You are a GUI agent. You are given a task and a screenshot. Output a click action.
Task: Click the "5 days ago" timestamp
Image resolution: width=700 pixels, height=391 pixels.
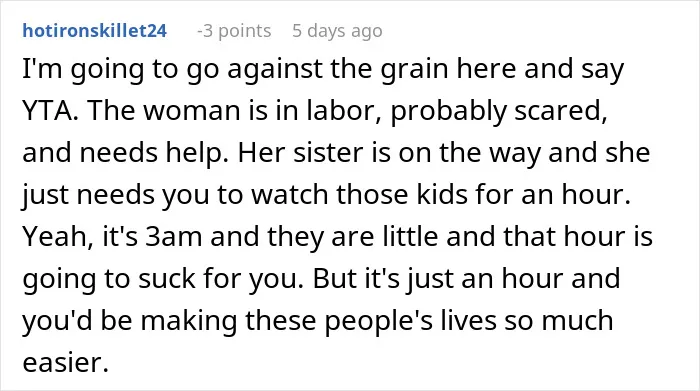[x=337, y=31]
